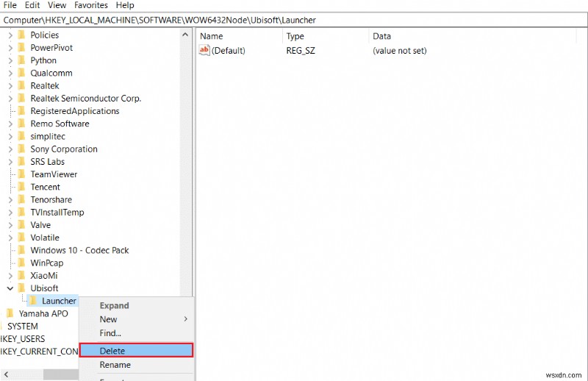Click the REG_SZ type cell

pyautogui.click(x=301, y=50)
